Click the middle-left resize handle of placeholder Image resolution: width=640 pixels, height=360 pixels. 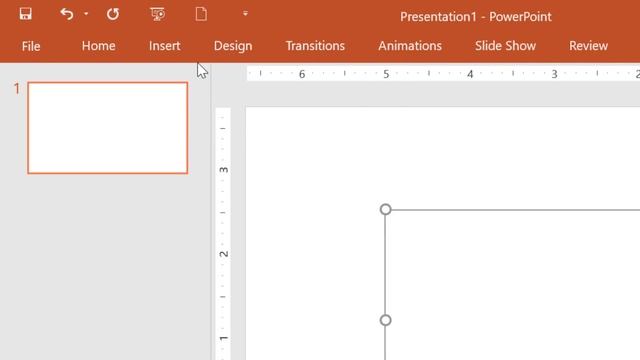click(x=385, y=320)
